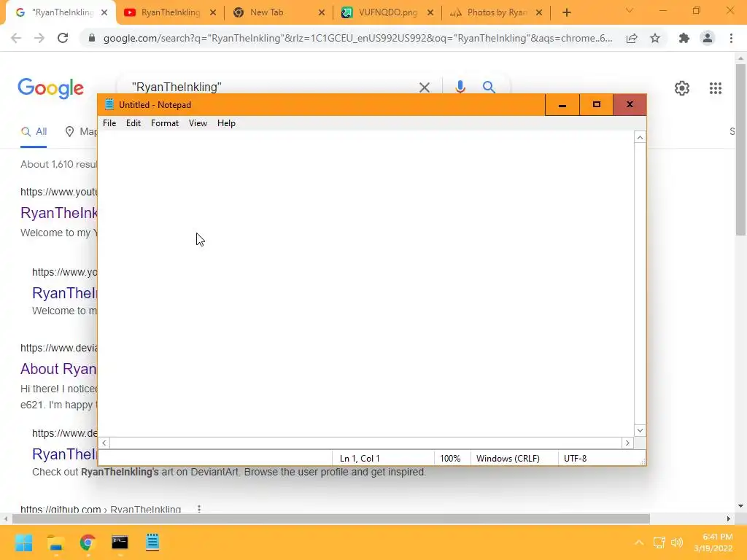Viewport: 747px width, 560px height.
Task: Open the Google apps grid
Action: point(715,88)
